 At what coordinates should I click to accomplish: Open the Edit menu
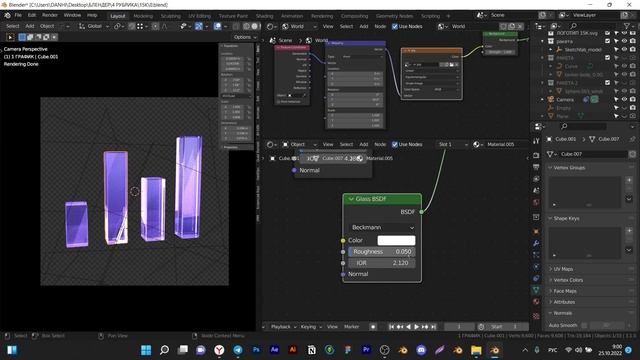pos(32,16)
